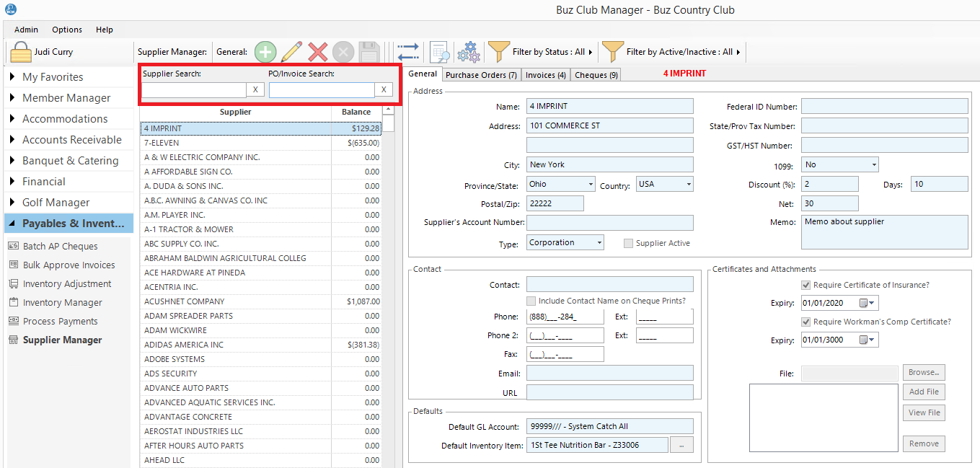The width and height of the screenshot is (980, 468).
Task: Toggle the Supplier Active checkbox
Action: tap(628, 244)
